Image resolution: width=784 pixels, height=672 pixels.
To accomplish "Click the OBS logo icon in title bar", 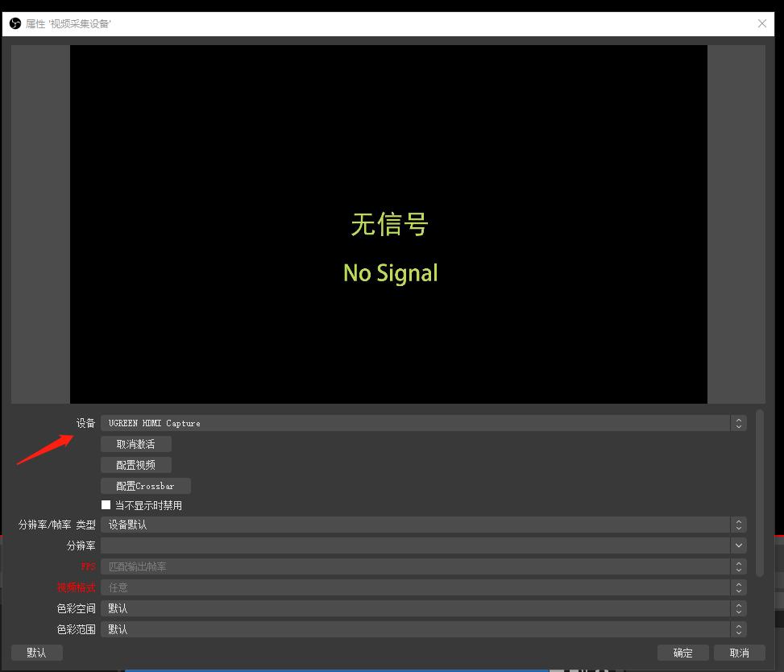I will pyautogui.click(x=14, y=23).
